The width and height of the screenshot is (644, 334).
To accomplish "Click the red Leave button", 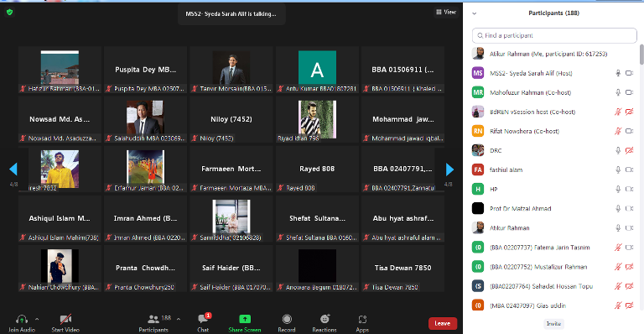I will (443, 323).
